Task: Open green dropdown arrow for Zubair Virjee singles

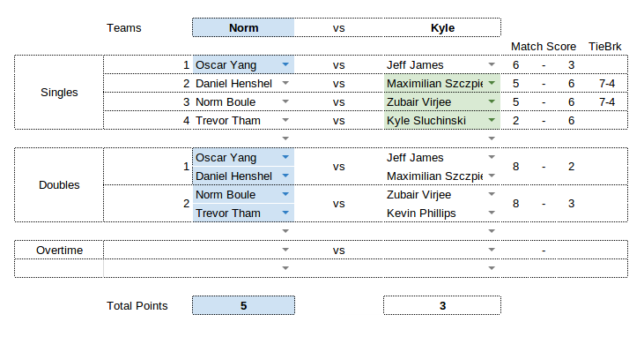Action: coord(492,101)
